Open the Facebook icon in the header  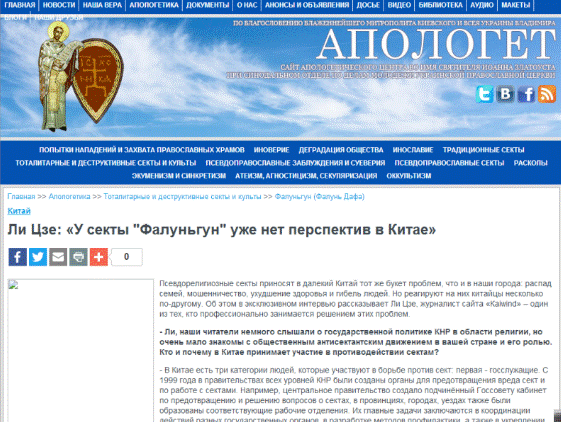click(526, 94)
